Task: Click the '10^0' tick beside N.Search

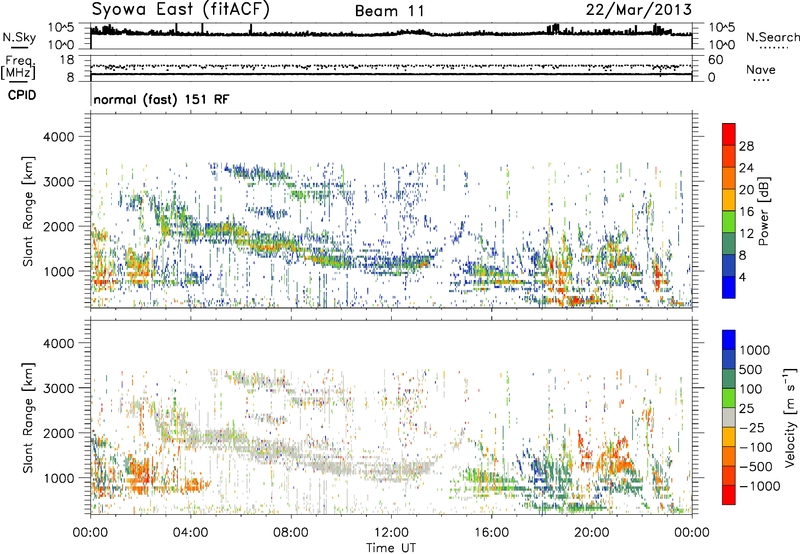Action: click(x=722, y=45)
